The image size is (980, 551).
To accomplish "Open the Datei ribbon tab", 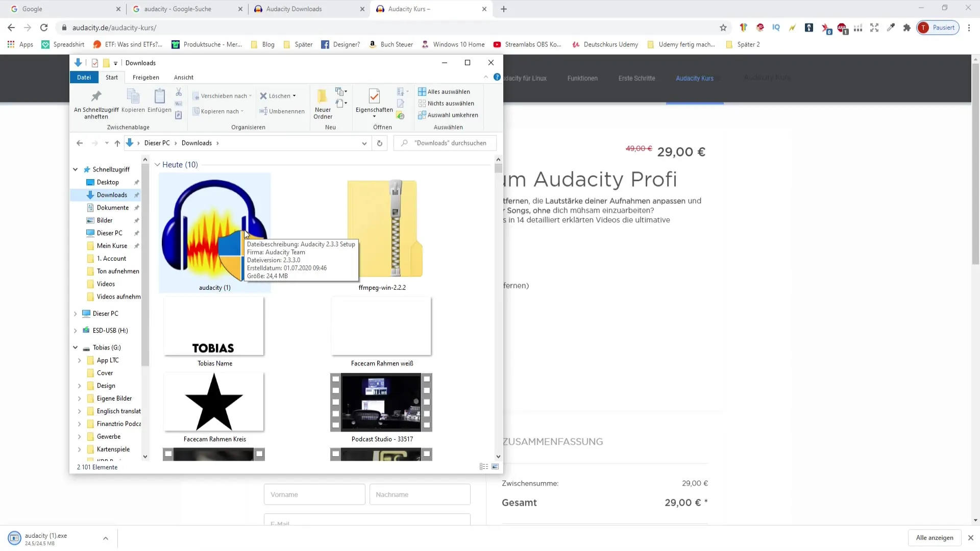I will click(84, 77).
